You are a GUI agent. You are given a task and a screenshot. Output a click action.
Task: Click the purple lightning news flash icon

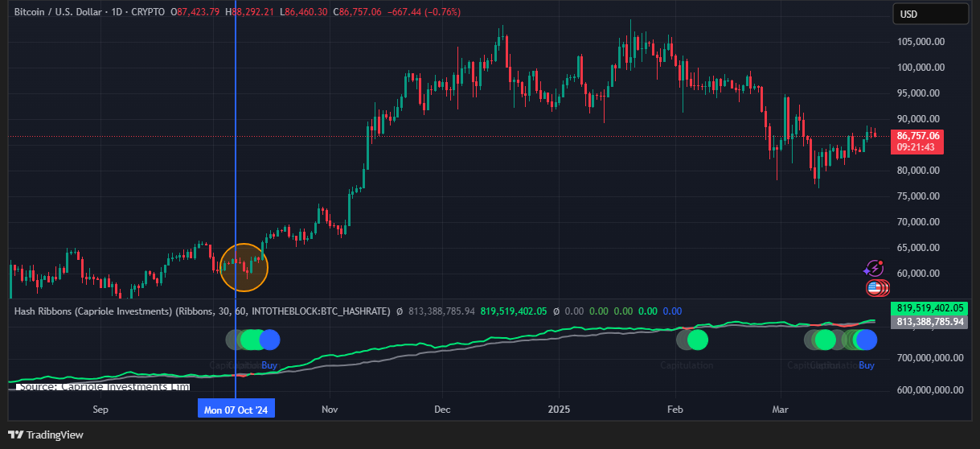click(873, 269)
